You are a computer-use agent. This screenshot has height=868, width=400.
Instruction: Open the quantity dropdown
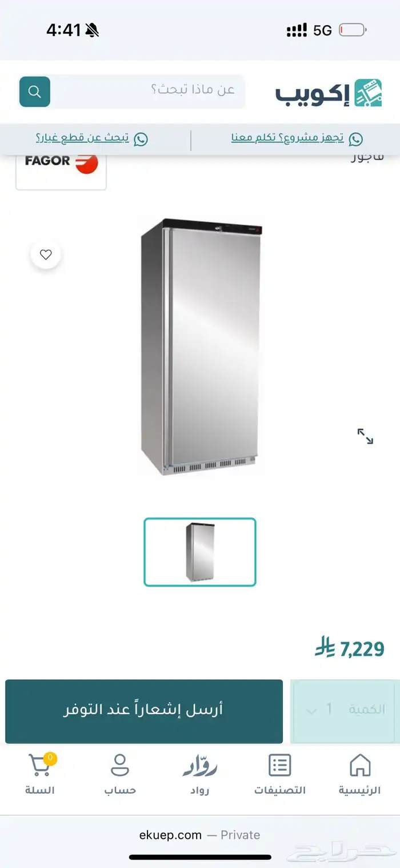pyautogui.click(x=345, y=711)
